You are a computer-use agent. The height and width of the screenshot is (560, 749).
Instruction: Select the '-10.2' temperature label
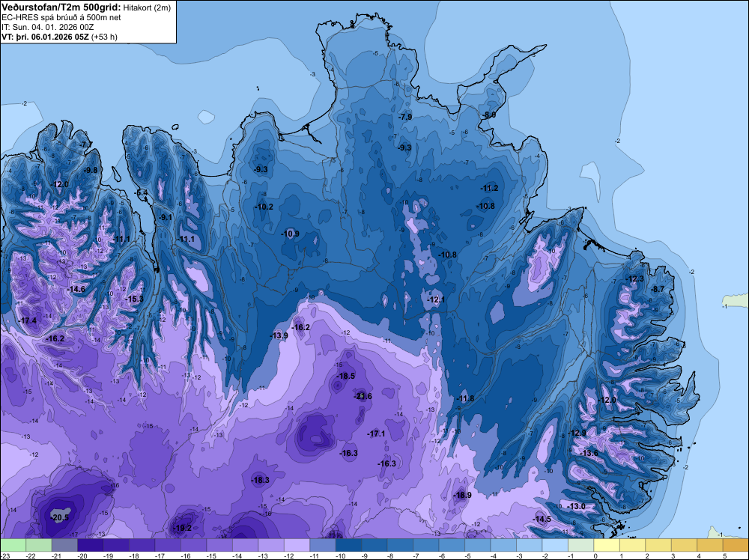[264, 207]
